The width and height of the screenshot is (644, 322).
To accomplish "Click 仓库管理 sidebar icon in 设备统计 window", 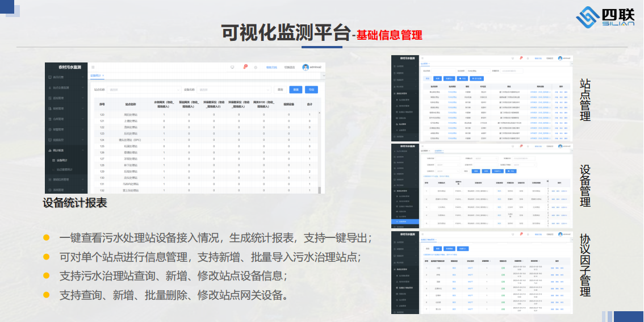I will [50, 119].
